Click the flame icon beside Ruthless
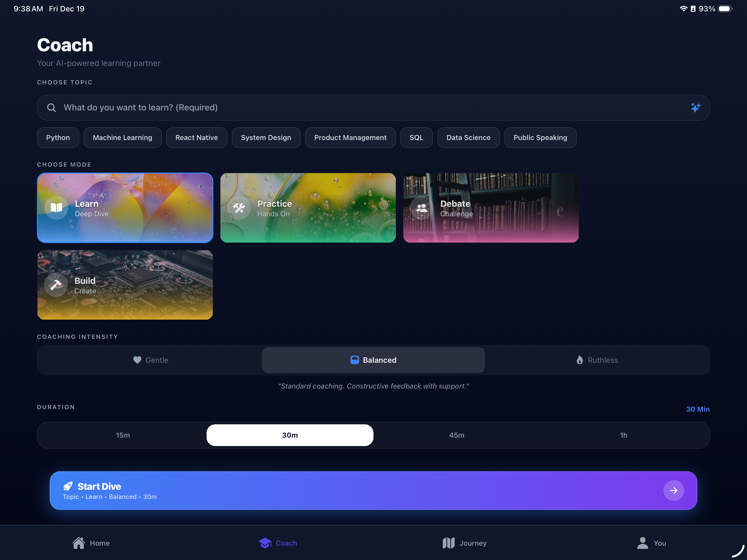Image resolution: width=747 pixels, height=560 pixels. 580,360
